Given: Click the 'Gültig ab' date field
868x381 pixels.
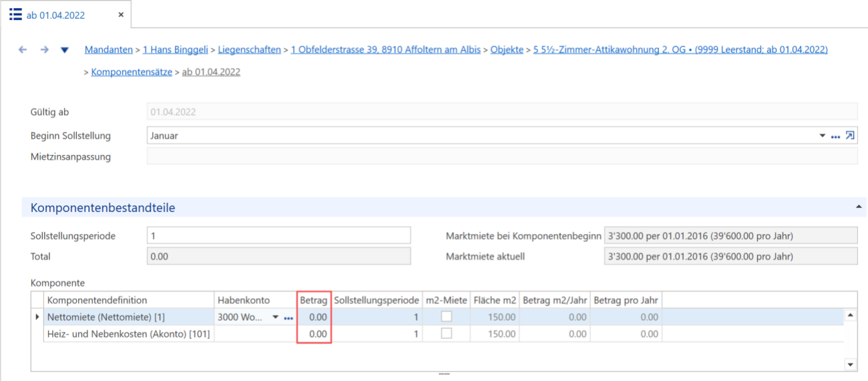Looking at the screenshot, I should tap(501, 112).
